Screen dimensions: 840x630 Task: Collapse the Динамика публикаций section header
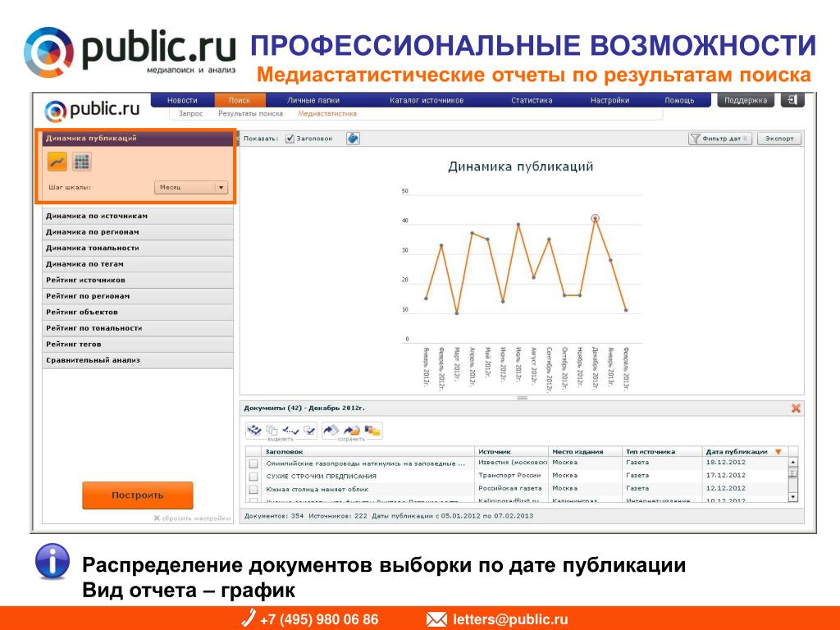(138, 138)
